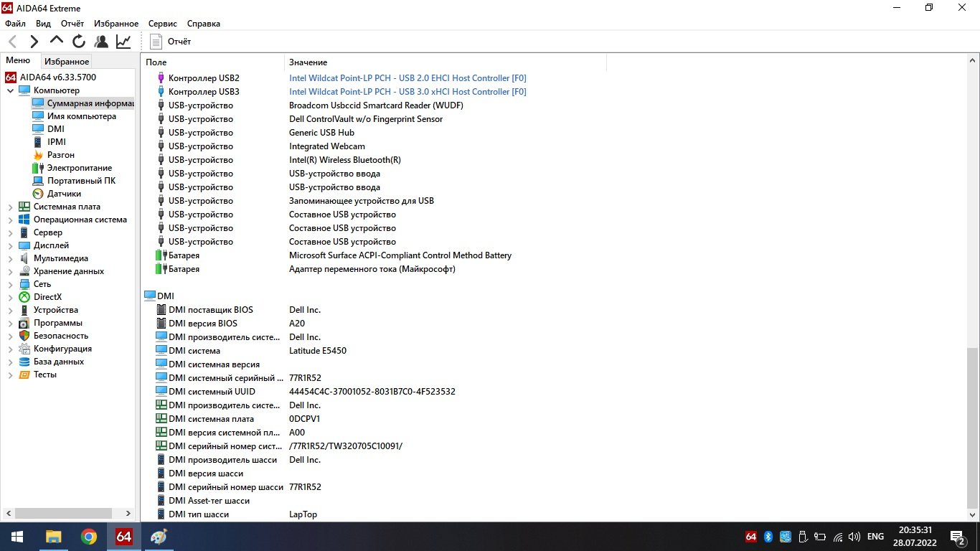Open the Избранное menu in menu bar
Image resolution: width=980 pixels, height=551 pixels.
(116, 24)
